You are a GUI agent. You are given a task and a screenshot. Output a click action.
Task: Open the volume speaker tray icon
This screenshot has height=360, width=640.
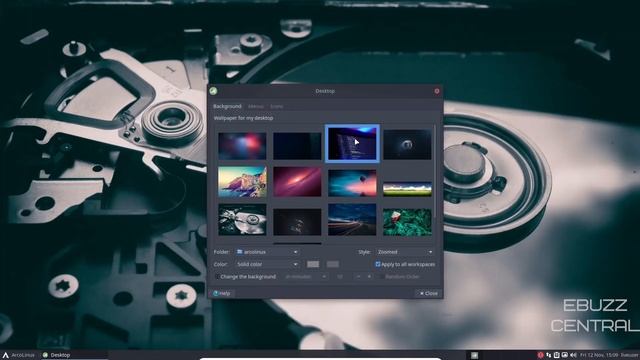coord(573,355)
